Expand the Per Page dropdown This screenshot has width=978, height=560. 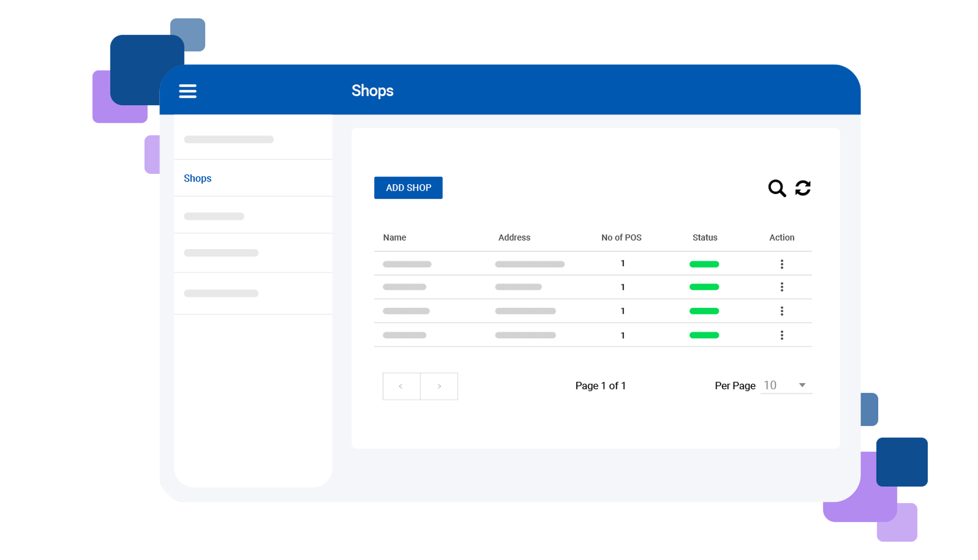(786, 385)
